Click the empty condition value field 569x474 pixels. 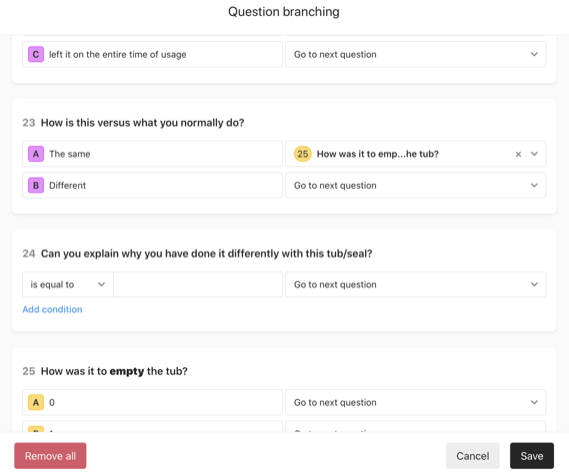pyautogui.click(x=198, y=285)
